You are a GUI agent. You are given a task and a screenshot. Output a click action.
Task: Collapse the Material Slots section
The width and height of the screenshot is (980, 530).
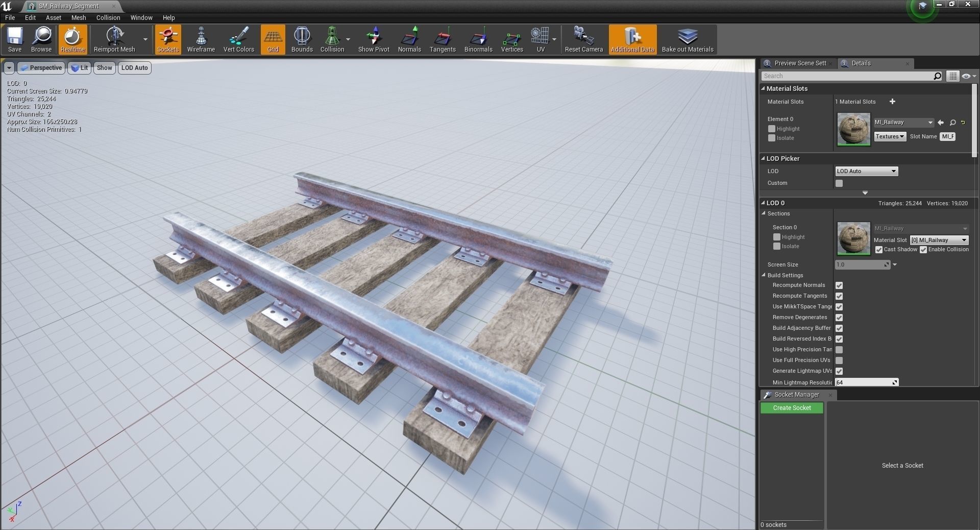[x=764, y=88]
